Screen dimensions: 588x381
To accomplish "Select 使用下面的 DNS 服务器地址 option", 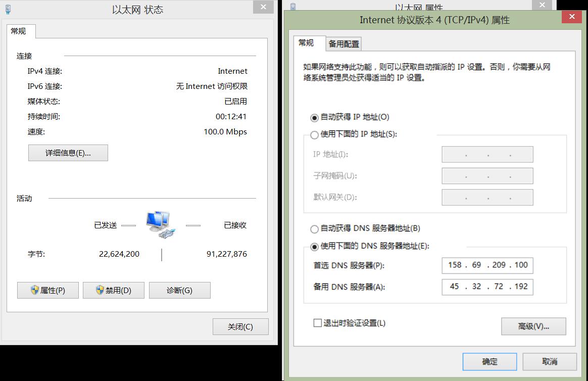I will 315,247.
